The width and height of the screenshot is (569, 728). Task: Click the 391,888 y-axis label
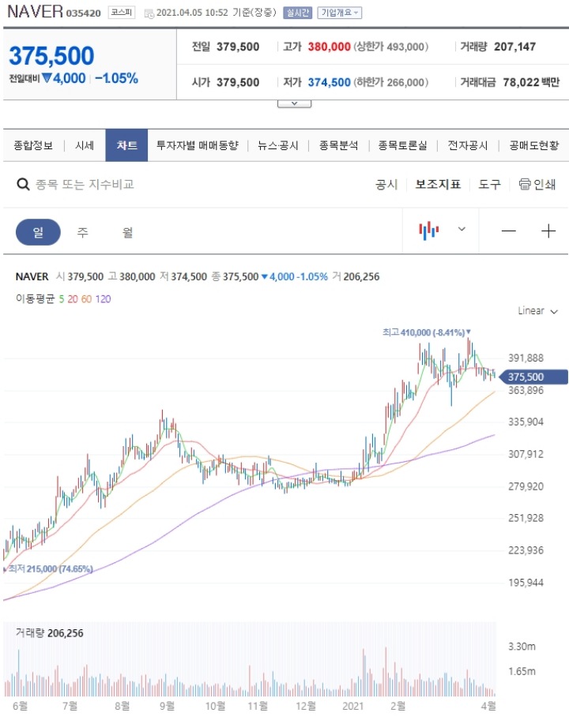coord(526,358)
